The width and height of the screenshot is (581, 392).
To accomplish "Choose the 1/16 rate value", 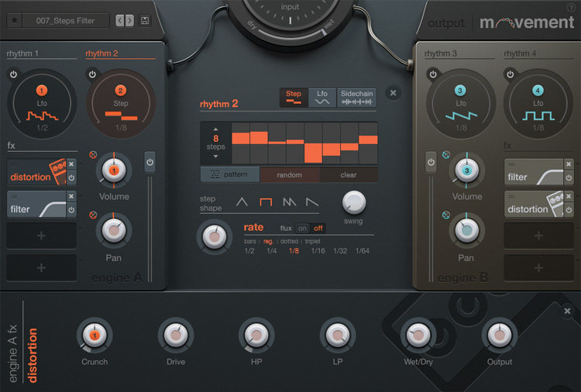I will pyautogui.click(x=318, y=251).
